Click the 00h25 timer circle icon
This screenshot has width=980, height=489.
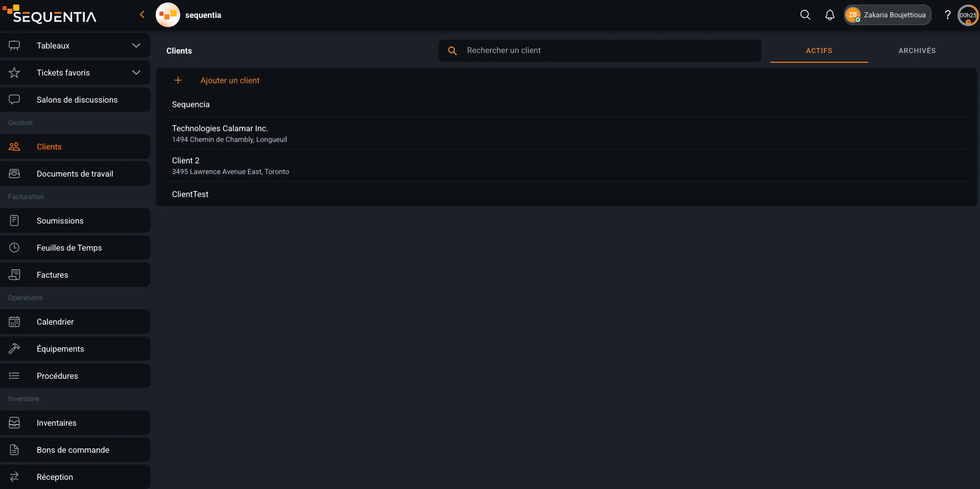click(968, 15)
